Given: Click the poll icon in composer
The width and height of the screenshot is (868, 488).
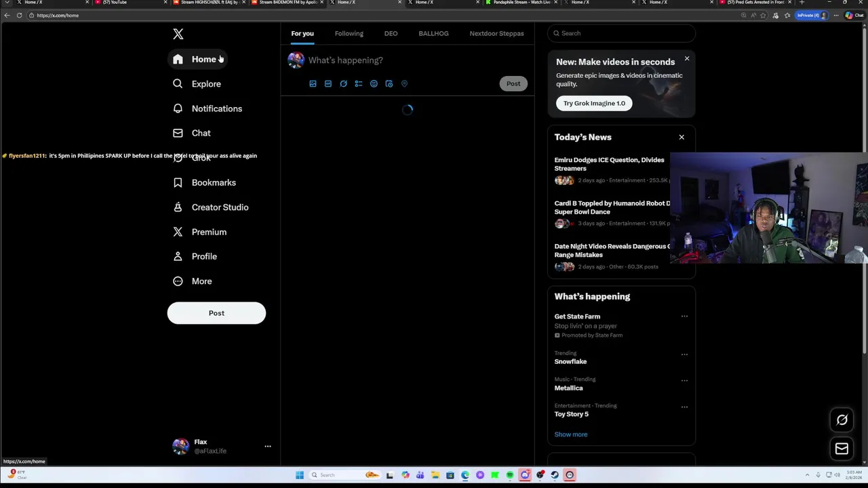Looking at the screenshot, I should [359, 84].
